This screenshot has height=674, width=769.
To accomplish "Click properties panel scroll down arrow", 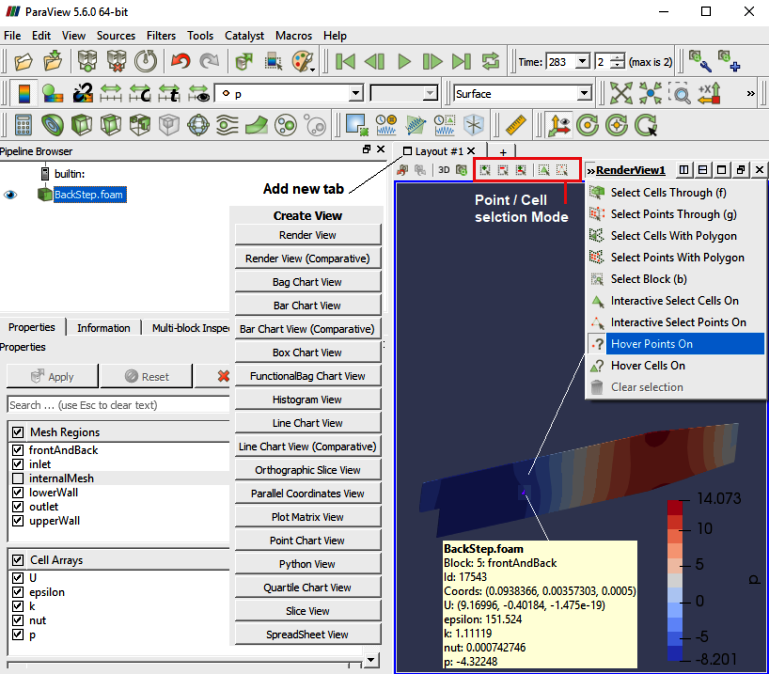I will pos(371,660).
